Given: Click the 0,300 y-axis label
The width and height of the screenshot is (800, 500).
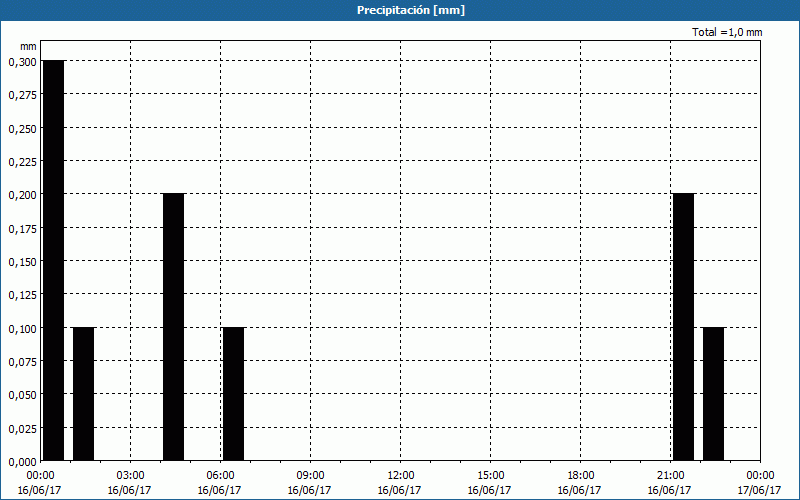Looking at the screenshot, I should pyautogui.click(x=22, y=62).
